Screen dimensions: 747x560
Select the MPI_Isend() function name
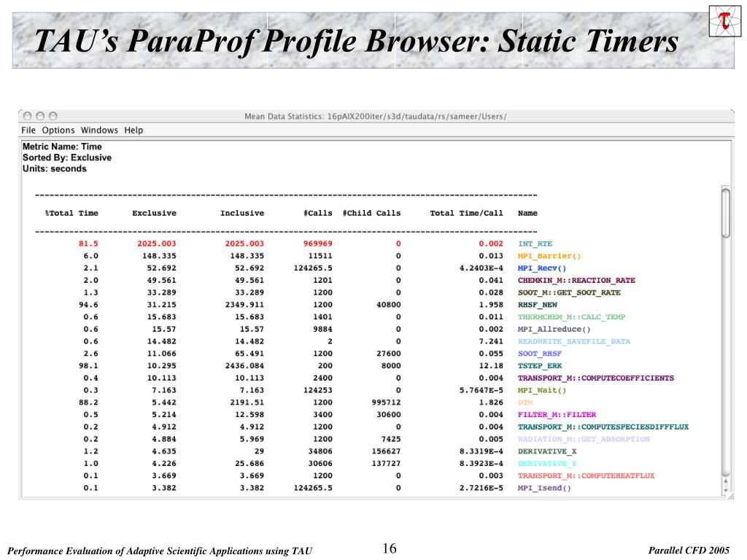(544, 488)
